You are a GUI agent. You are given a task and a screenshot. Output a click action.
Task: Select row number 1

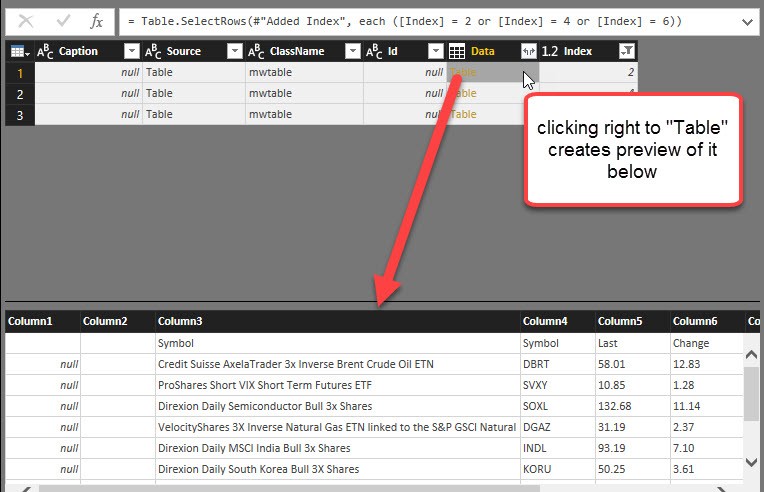(x=20, y=73)
